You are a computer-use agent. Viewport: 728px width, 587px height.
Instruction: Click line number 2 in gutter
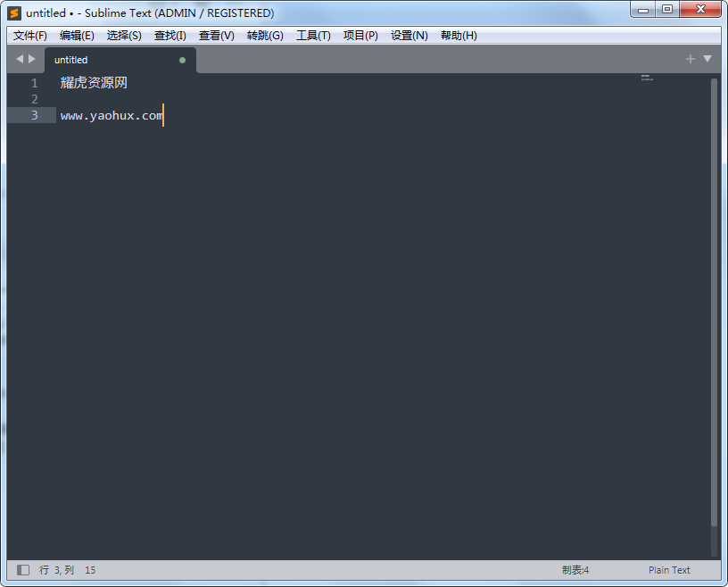point(35,99)
